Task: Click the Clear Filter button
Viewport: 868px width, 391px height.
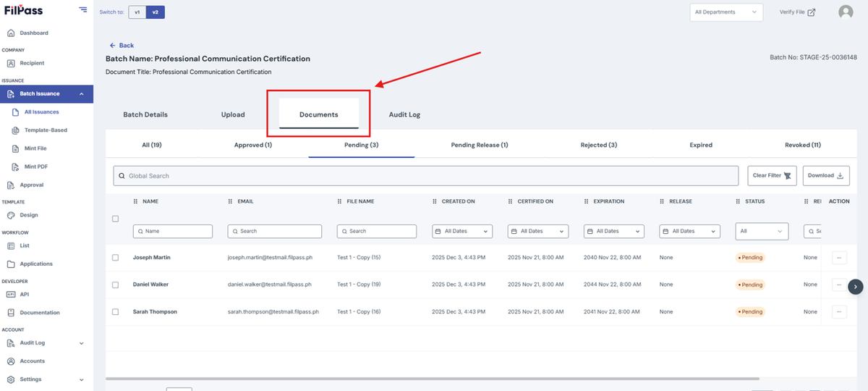Action: [772, 175]
